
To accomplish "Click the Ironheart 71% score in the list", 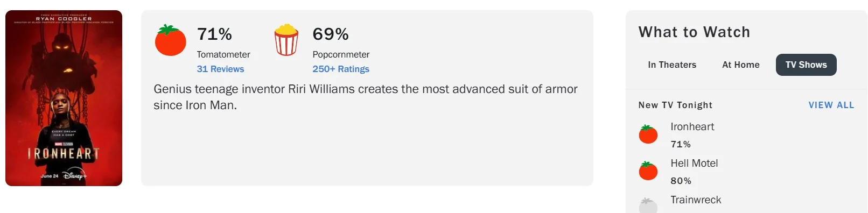I will 681,144.
